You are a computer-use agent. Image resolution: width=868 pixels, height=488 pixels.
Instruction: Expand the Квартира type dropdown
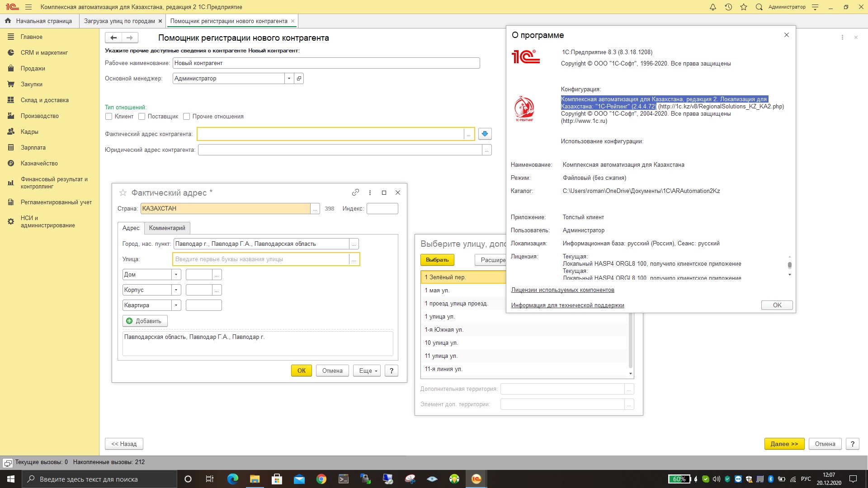pos(176,305)
